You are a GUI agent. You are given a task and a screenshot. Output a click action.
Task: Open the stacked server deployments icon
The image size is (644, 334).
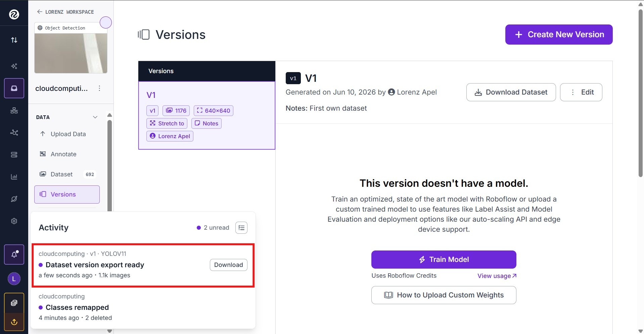(14, 155)
